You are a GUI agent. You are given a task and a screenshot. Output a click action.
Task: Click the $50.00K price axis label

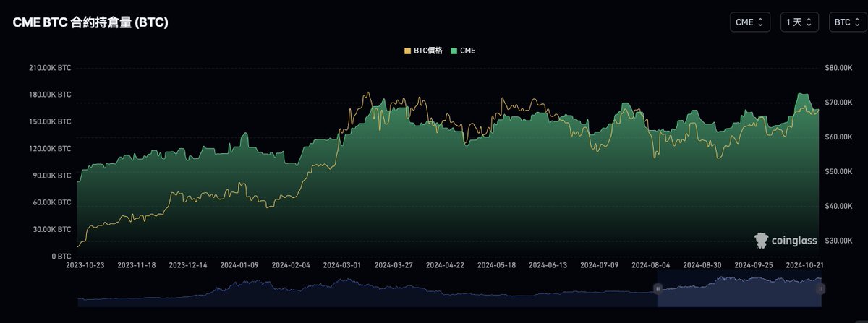(839, 171)
